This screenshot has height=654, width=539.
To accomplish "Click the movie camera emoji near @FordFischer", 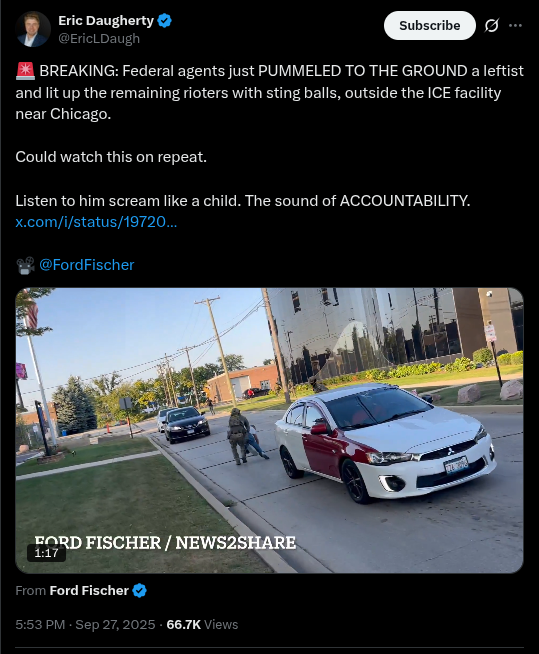I will pos(25,265).
